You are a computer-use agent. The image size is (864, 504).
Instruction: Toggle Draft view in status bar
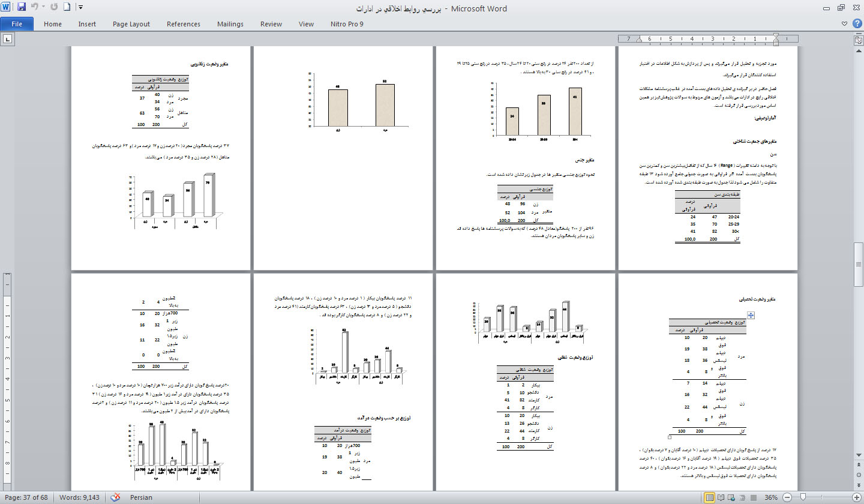tap(752, 497)
